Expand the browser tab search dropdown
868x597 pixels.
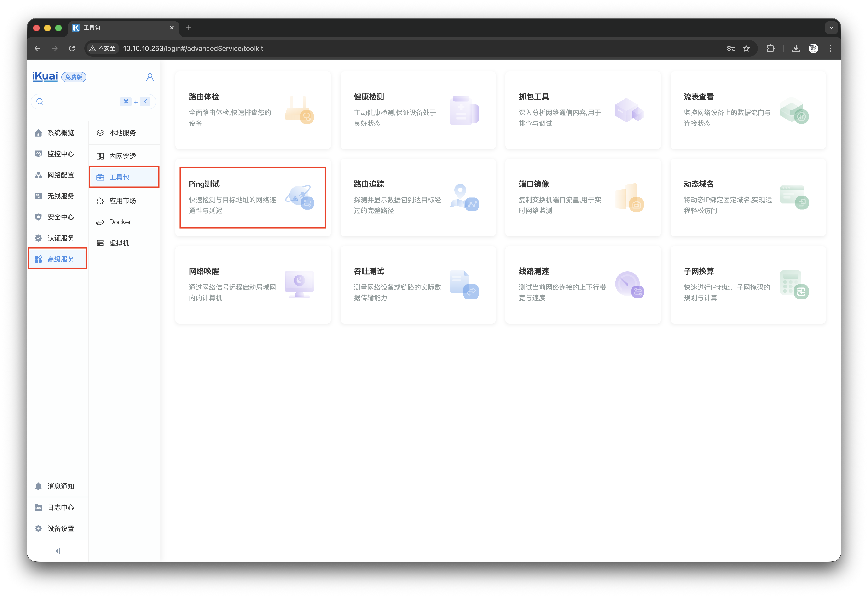tap(831, 28)
